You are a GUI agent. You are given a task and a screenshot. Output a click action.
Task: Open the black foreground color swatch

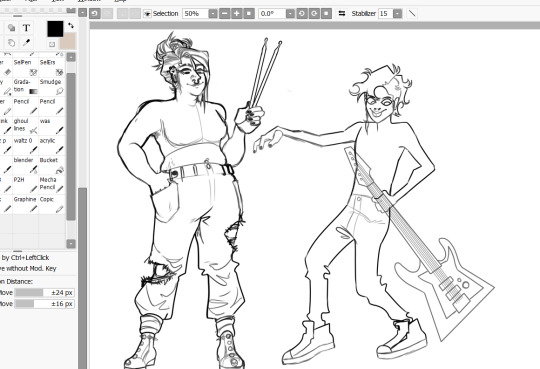click(55, 29)
